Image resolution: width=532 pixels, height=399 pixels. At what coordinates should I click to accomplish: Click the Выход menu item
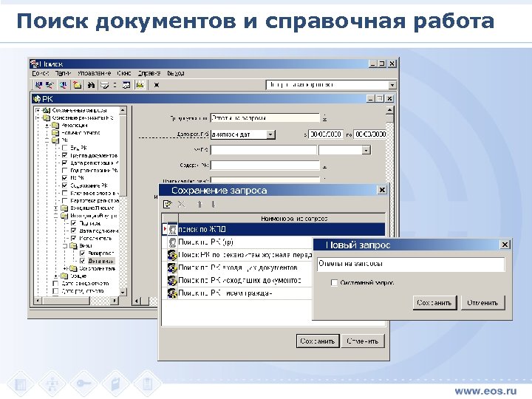pos(176,73)
